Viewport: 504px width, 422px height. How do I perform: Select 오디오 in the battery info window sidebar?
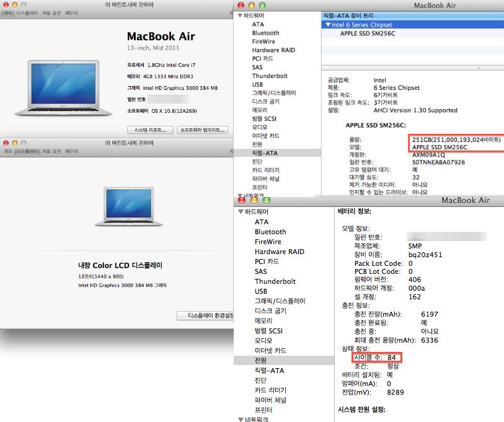(263, 341)
